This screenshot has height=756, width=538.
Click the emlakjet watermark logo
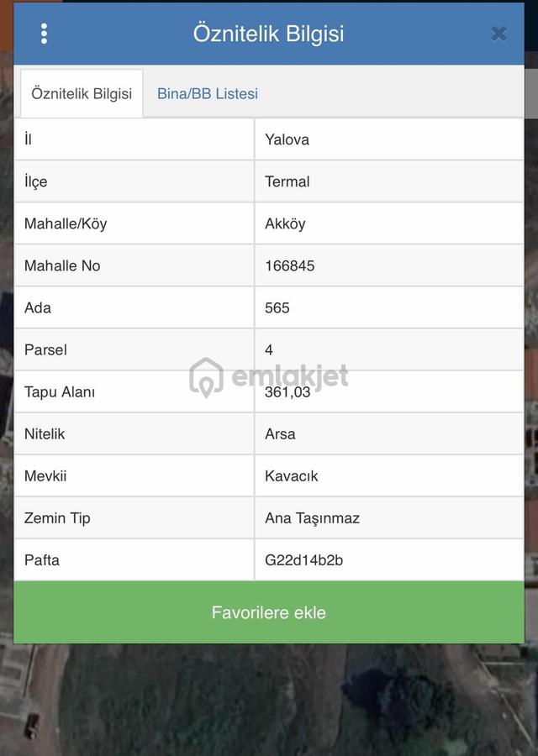coord(269,377)
